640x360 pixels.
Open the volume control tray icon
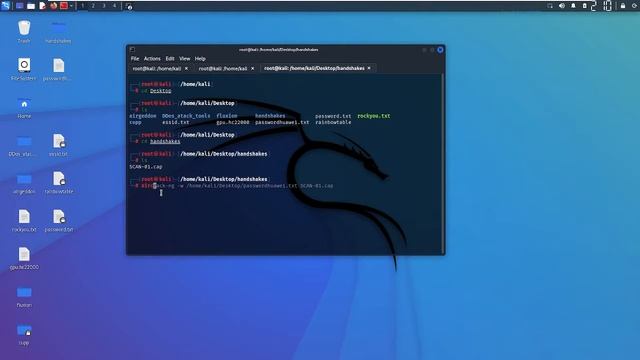562,6
